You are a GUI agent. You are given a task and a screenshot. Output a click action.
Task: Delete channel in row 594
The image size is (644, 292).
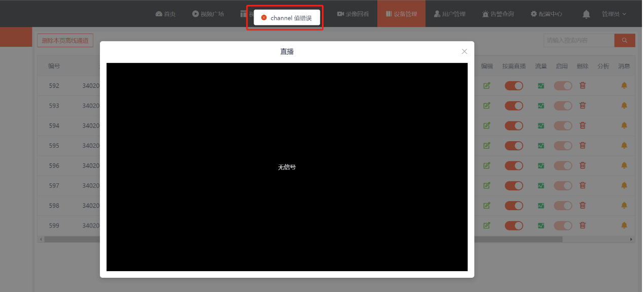(x=583, y=125)
